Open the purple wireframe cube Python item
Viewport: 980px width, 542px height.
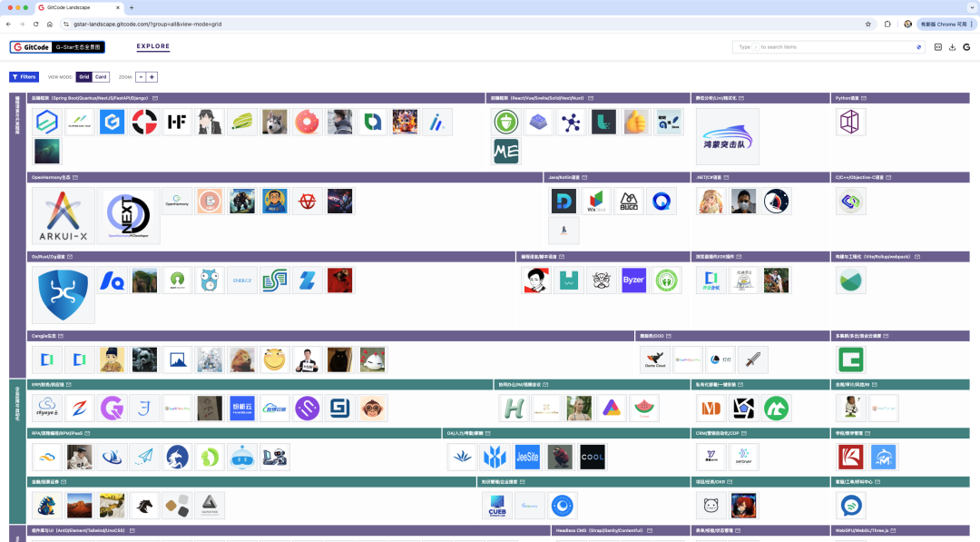pyautogui.click(x=851, y=122)
